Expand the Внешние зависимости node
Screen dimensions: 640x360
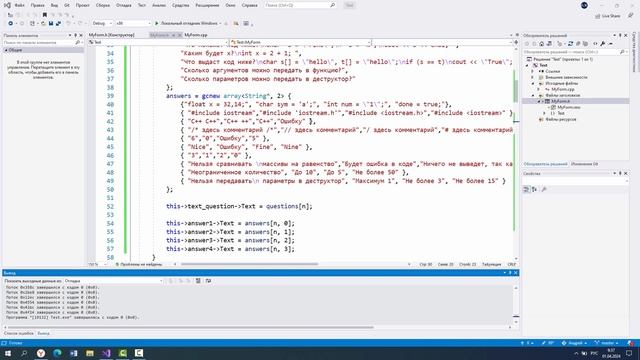(x=532, y=77)
